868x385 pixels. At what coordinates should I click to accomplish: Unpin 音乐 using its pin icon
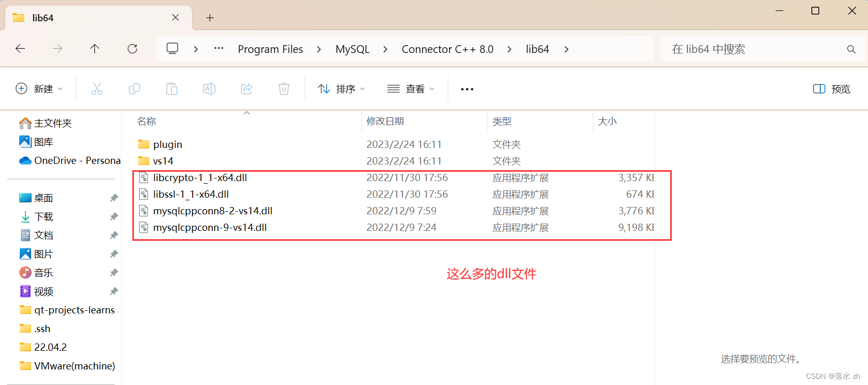pyautogui.click(x=114, y=272)
